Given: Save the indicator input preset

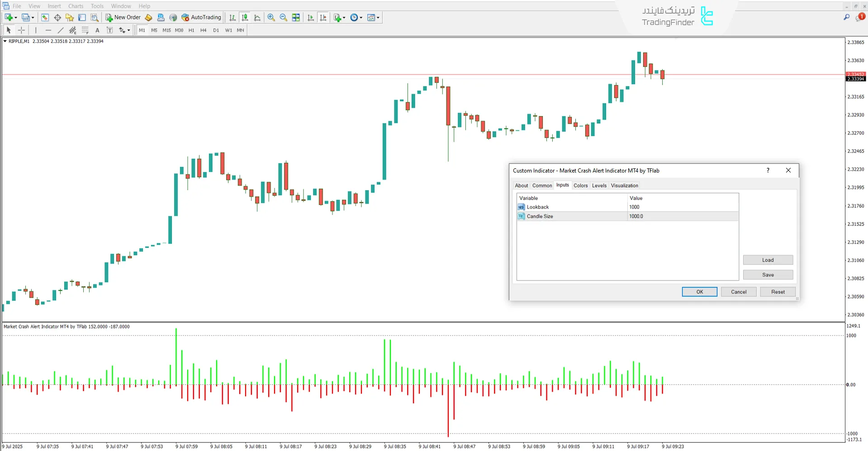Looking at the screenshot, I should pyautogui.click(x=768, y=274).
